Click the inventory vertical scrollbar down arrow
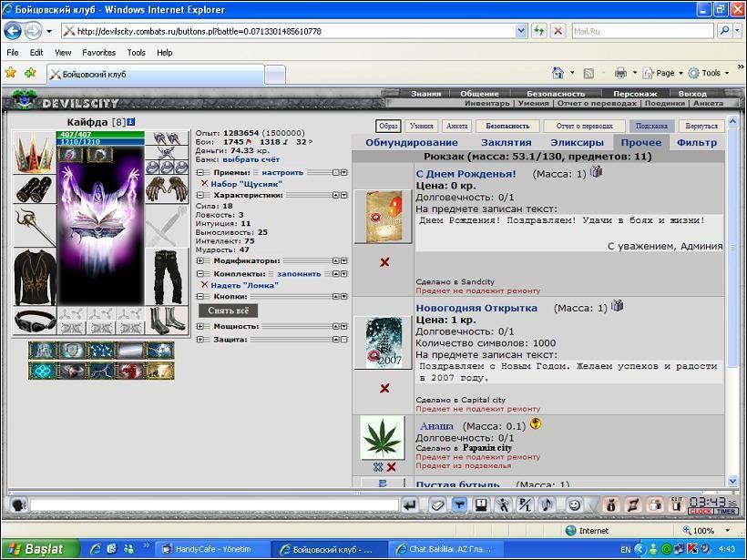The width and height of the screenshot is (747, 560). click(x=732, y=481)
